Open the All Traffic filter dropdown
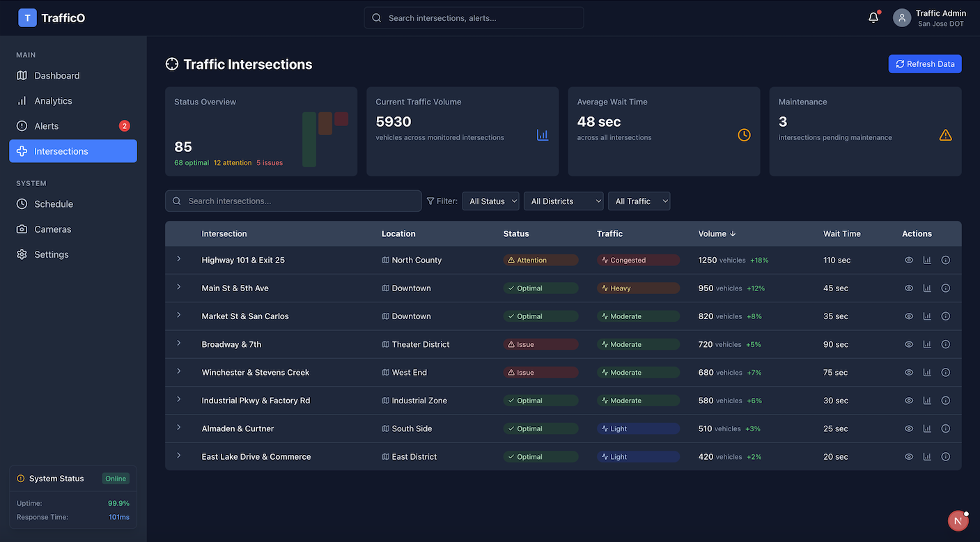The image size is (980, 542). pos(639,201)
